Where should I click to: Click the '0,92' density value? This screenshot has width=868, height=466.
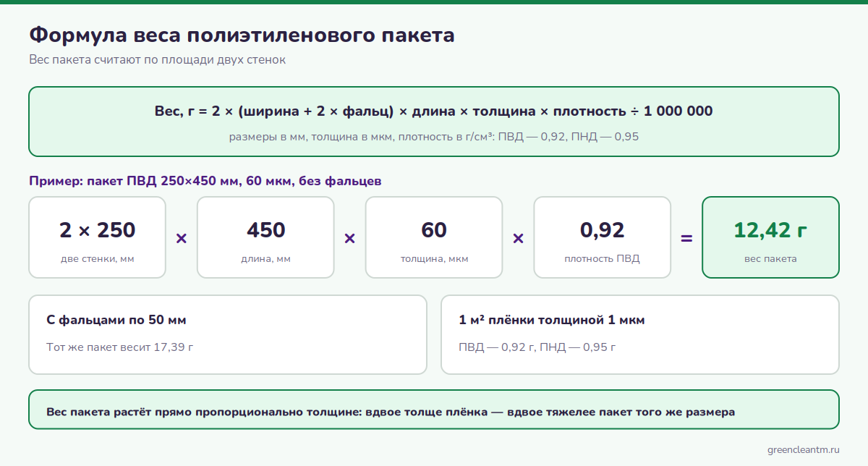point(603,230)
